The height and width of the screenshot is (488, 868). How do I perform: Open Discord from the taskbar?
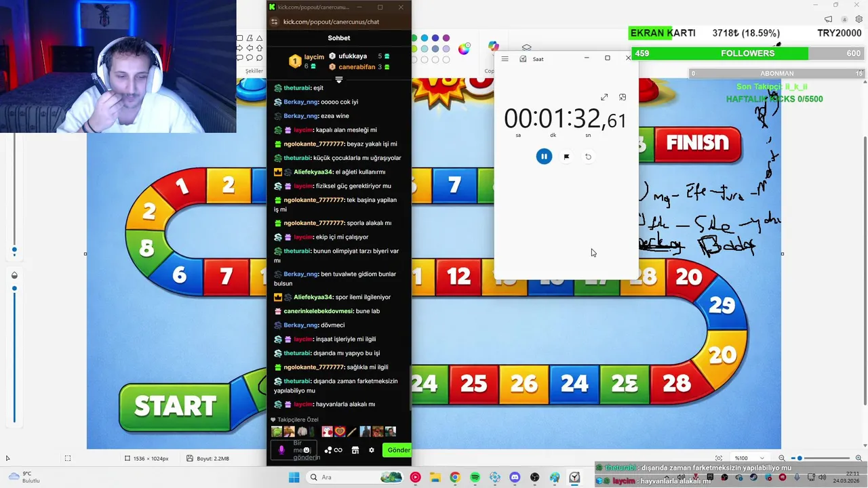tap(515, 477)
